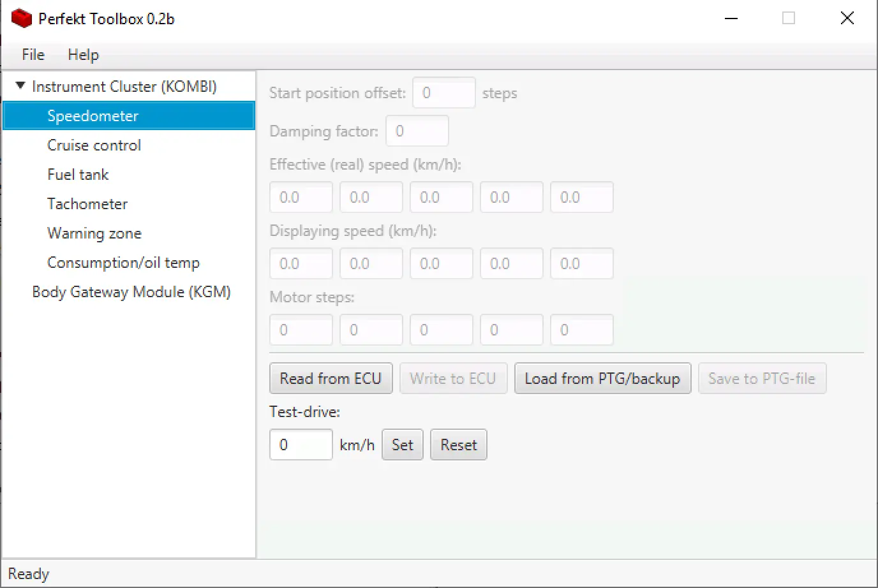Open Warning zone item
The image size is (878, 588).
pyautogui.click(x=94, y=233)
